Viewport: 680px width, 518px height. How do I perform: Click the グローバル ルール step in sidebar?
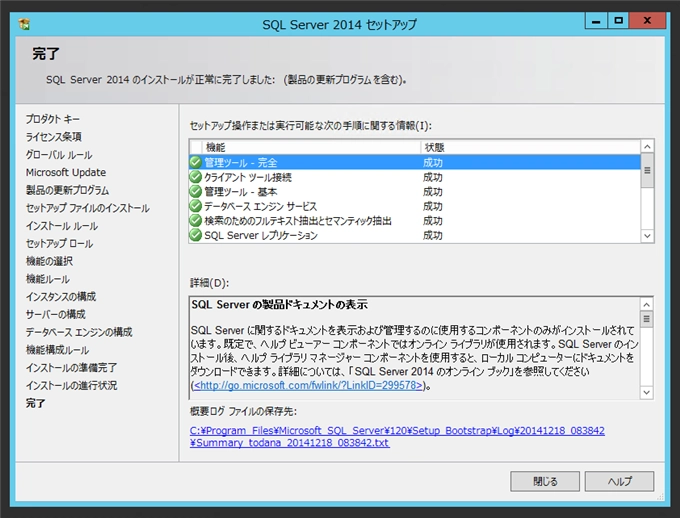point(59,154)
